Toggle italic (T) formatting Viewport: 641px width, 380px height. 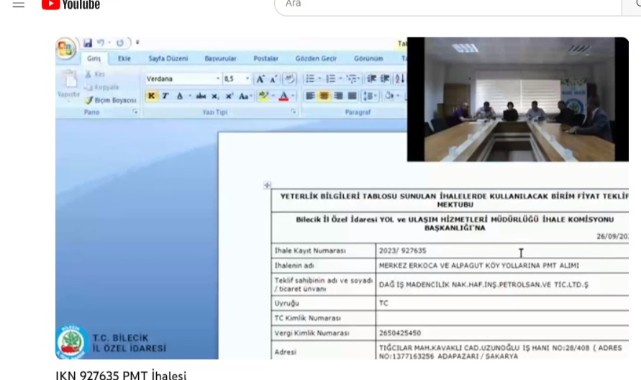point(165,96)
